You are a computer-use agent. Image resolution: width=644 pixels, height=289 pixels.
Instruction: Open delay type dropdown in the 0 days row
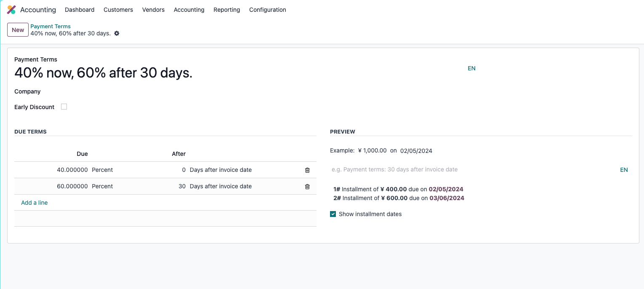point(221,170)
